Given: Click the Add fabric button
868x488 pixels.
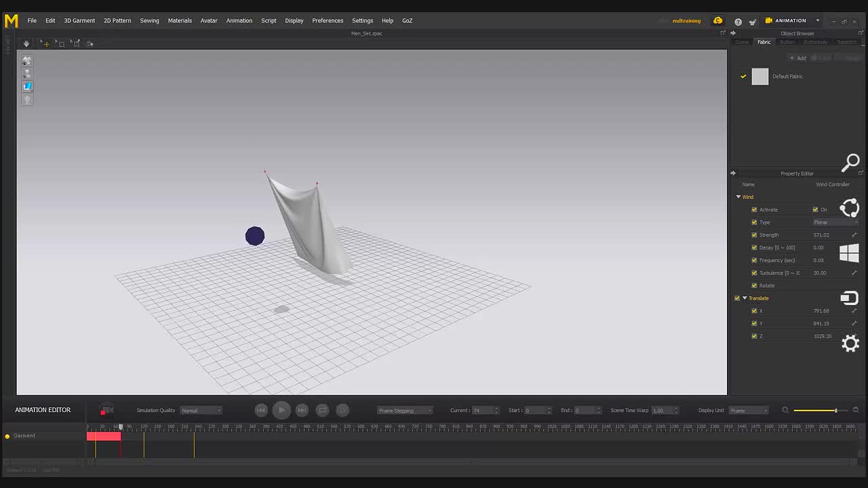Looking at the screenshot, I should [x=797, y=58].
